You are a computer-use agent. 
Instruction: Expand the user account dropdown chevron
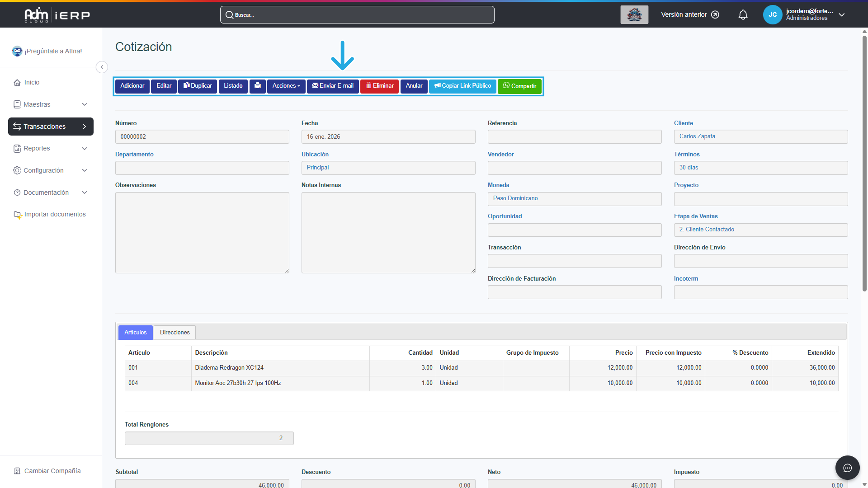point(842,15)
